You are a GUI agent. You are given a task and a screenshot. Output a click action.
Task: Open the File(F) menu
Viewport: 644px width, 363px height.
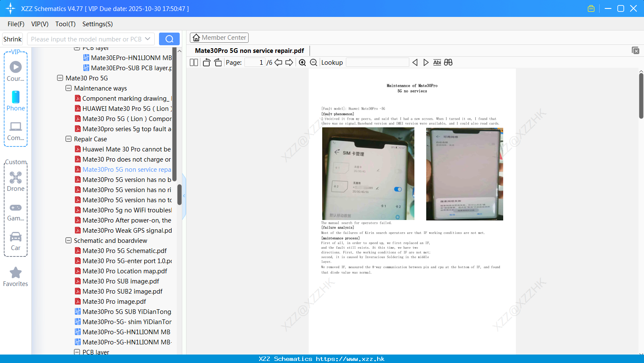pos(16,24)
